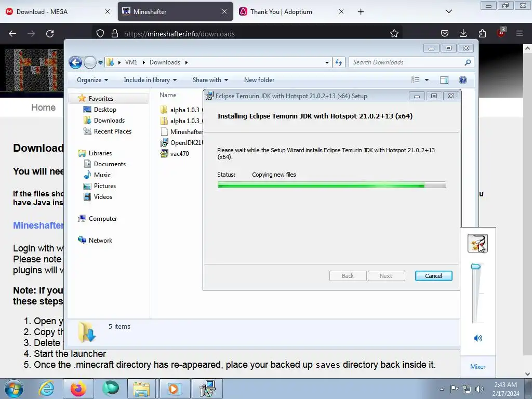Image resolution: width=532 pixels, height=399 pixels.
Task: Open the Firefox tracking protection shield
Action: pyautogui.click(x=100, y=34)
